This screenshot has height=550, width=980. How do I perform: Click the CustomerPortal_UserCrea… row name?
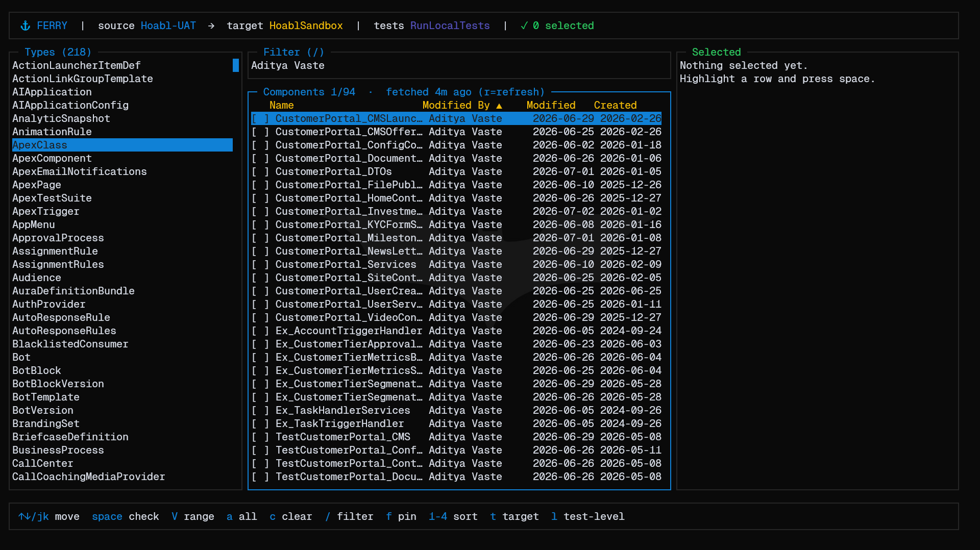349,291
